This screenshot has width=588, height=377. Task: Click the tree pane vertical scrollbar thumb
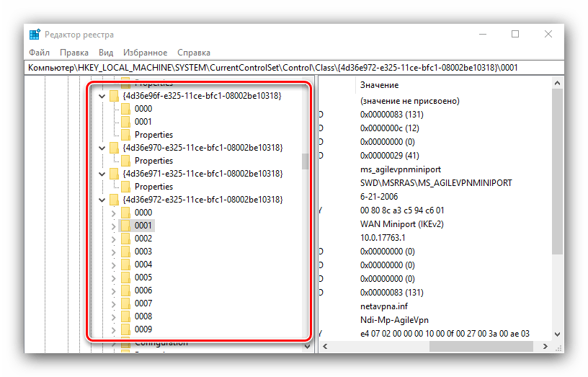point(306,161)
